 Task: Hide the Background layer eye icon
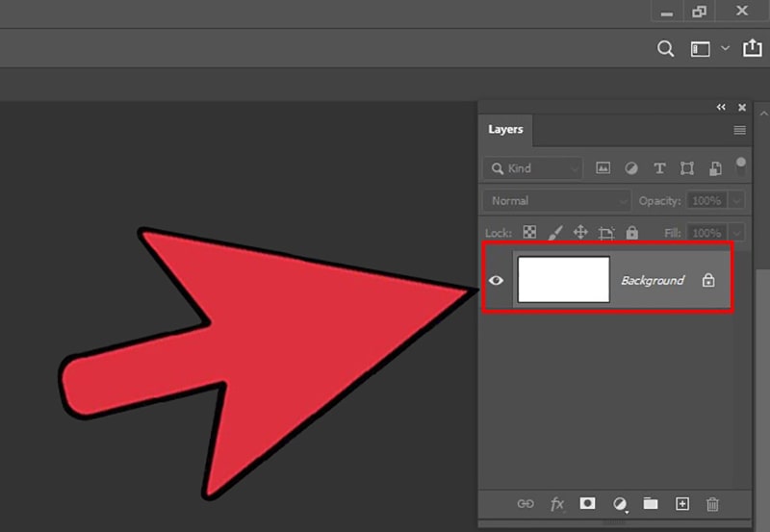496,280
